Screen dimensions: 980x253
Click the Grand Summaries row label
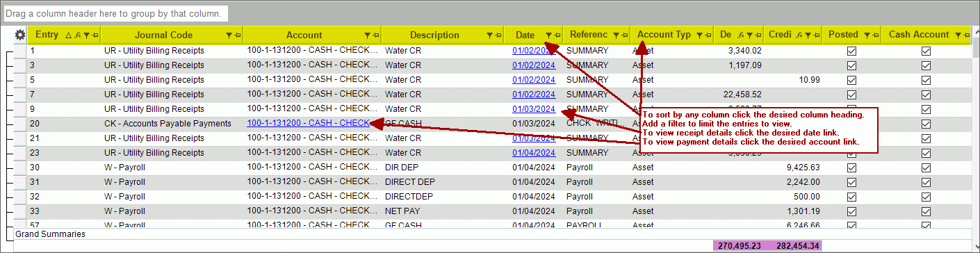tap(50, 234)
